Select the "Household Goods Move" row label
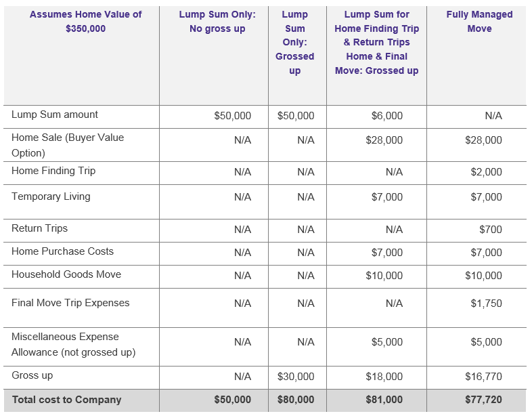Screen dimensions: 532x418 click(66, 274)
